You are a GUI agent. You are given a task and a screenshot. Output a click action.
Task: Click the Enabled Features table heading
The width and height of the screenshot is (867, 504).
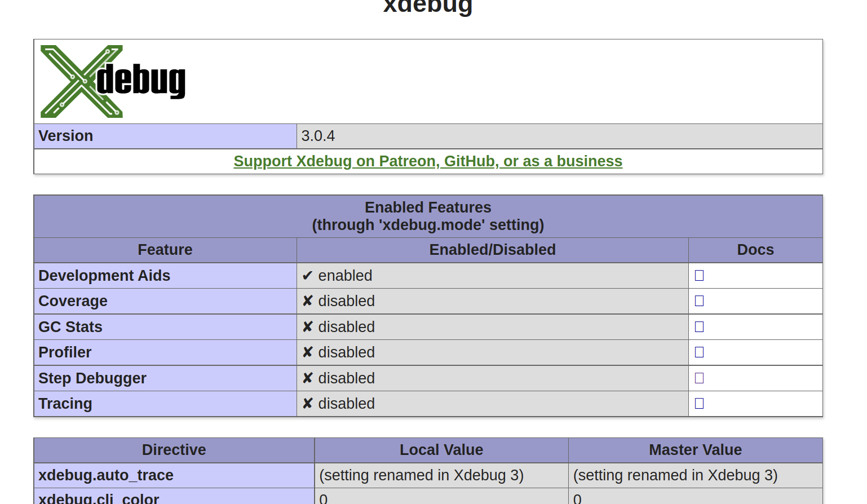428,216
